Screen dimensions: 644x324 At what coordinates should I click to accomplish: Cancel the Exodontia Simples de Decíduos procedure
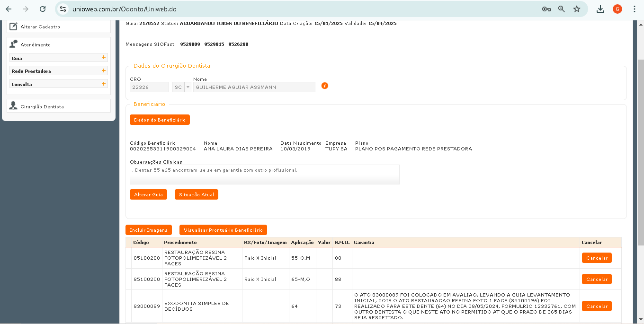[x=597, y=306]
